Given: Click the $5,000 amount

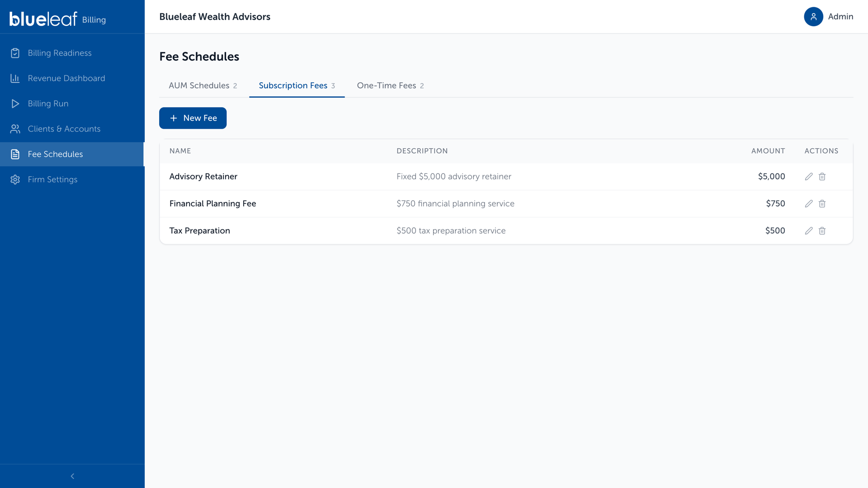Looking at the screenshot, I should (772, 177).
